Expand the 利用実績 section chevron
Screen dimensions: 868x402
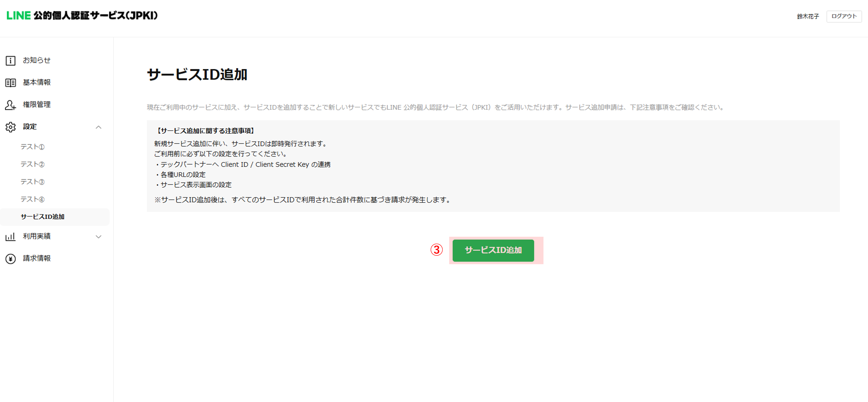[98, 237]
